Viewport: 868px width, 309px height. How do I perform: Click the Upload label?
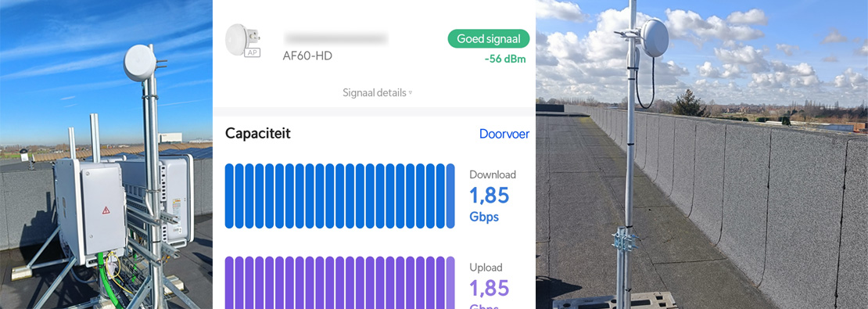point(486,268)
